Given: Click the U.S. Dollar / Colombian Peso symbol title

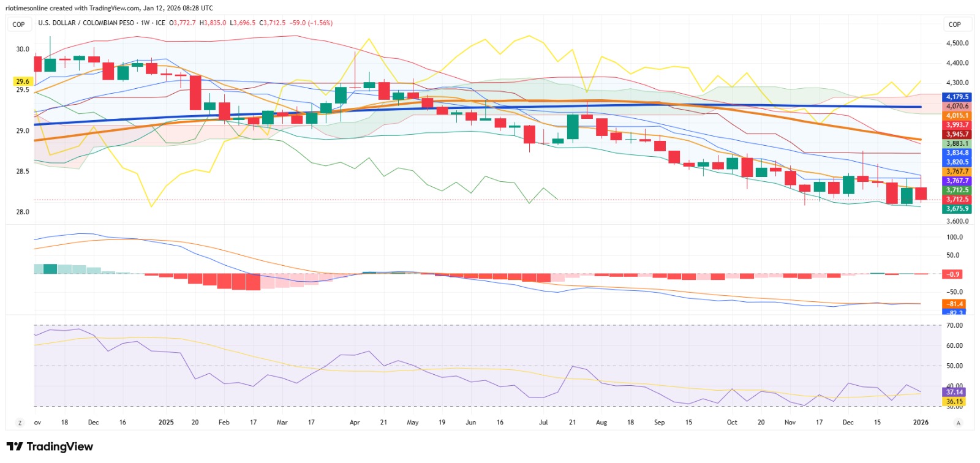Looking at the screenshot, I should pyautogui.click(x=86, y=23).
